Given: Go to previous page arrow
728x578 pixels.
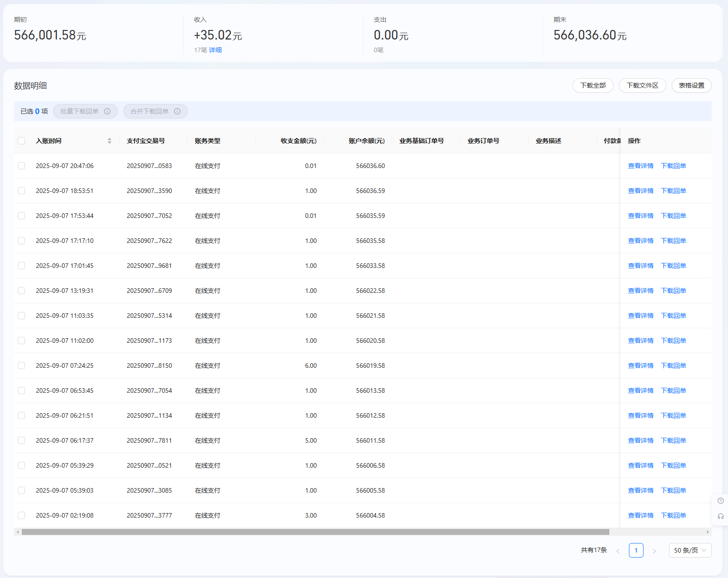Looking at the screenshot, I should point(618,551).
